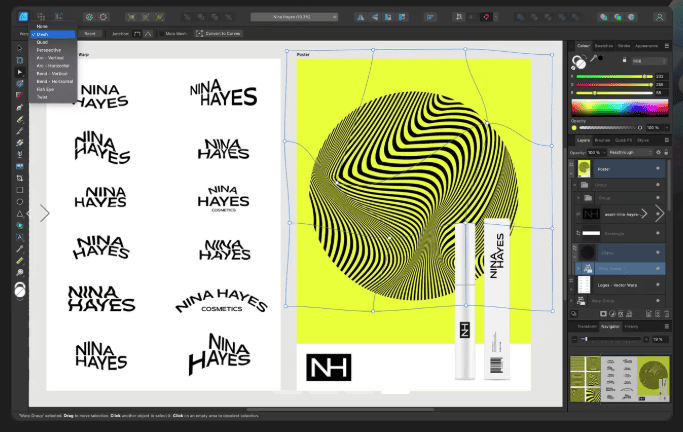Click the Reset button in context toolbar
The height and width of the screenshot is (432, 683).
[90, 34]
